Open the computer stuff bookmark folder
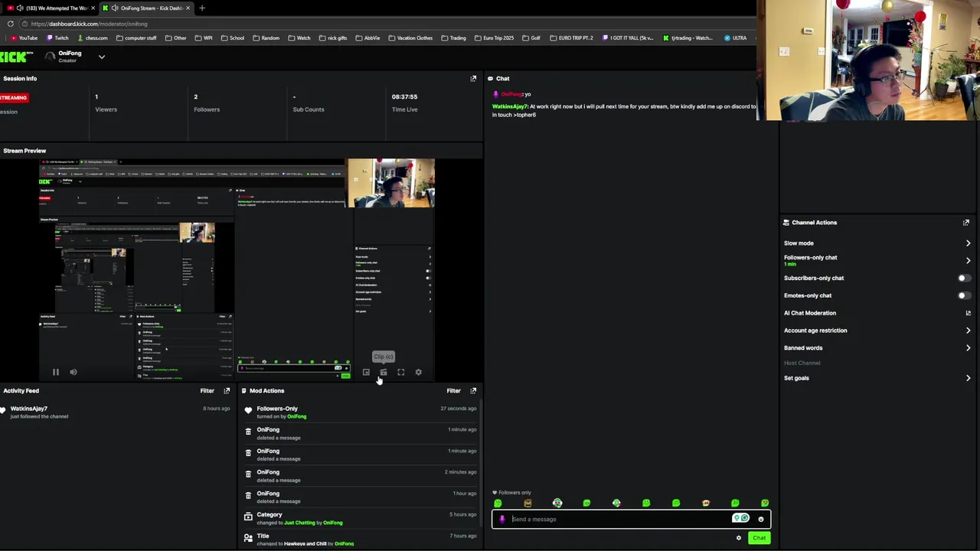 pos(136,38)
